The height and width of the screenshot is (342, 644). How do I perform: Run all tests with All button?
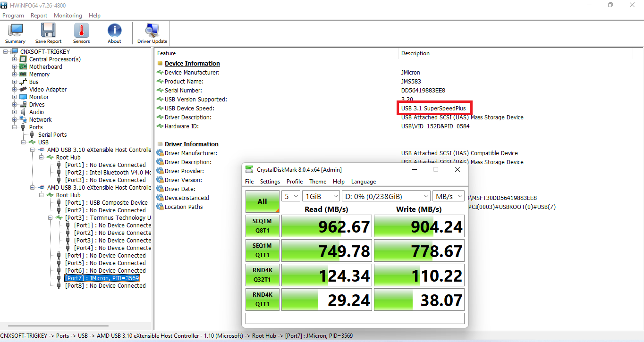coord(262,201)
